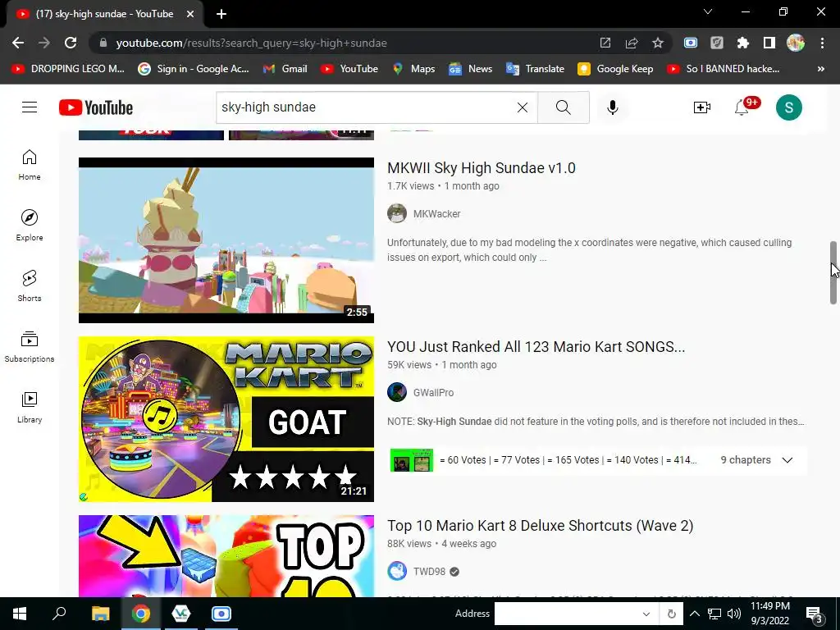The width and height of the screenshot is (840, 630).
Task: Play the Mario Kart GOAT thumbnail
Action: [x=226, y=419]
